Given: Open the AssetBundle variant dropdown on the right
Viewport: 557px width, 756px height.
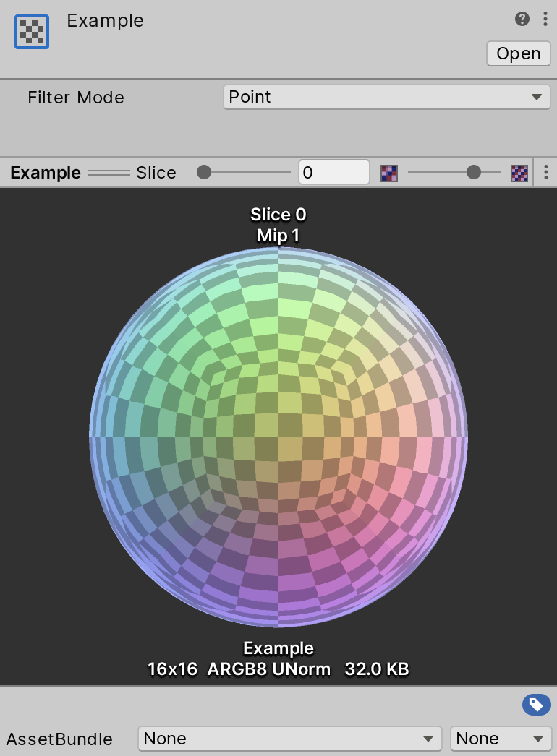Looking at the screenshot, I should [501, 739].
